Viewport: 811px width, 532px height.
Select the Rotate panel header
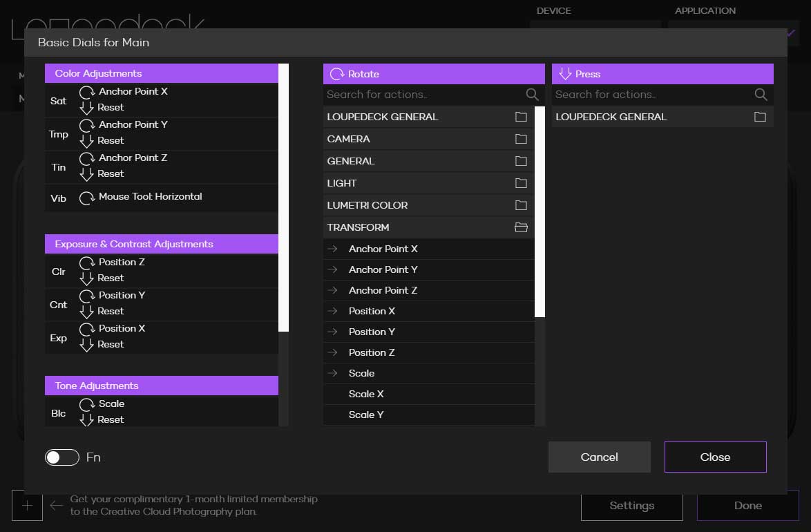(x=434, y=74)
